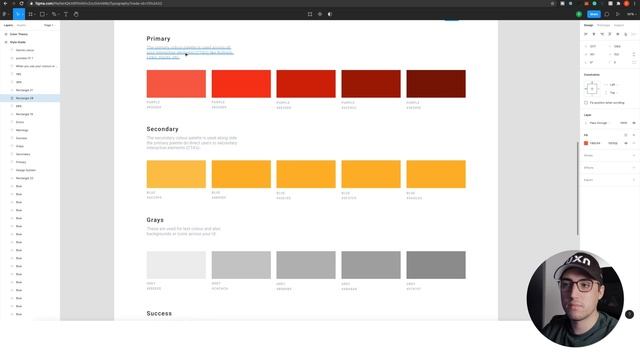Viewport: 640px width, 360px height.
Task: Open the Page 1 dropdown
Action: coord(49,25)
